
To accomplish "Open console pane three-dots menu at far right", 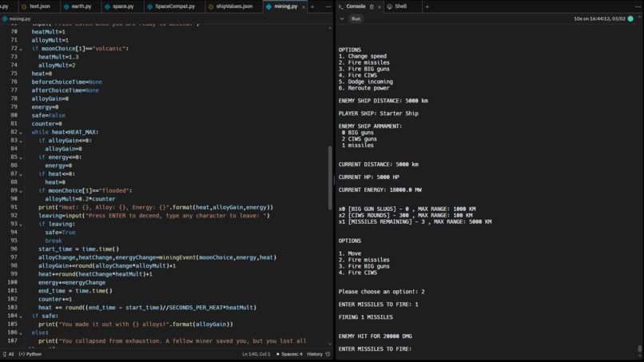I will point(638,6).
